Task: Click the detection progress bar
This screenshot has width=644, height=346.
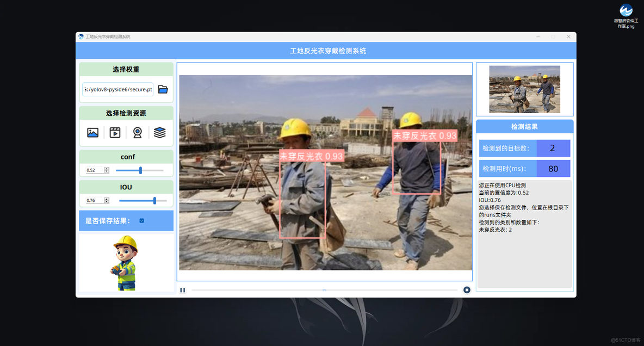Action: 324,290
